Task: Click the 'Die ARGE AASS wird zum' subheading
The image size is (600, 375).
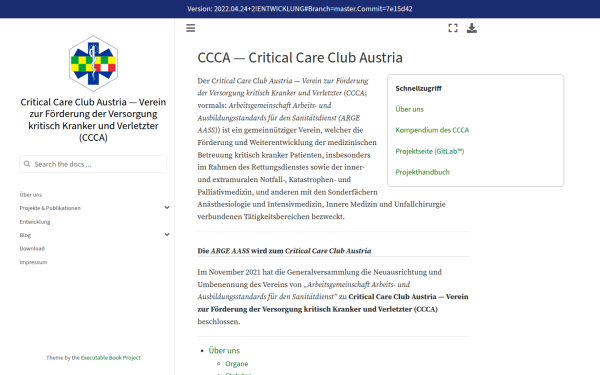Action: pos(284,251)
